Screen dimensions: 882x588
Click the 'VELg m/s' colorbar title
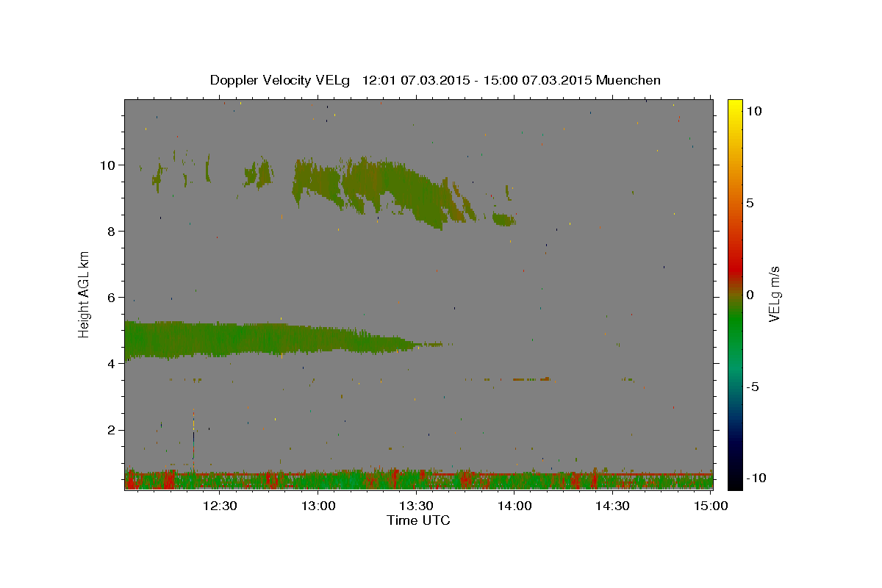[774, 294]
